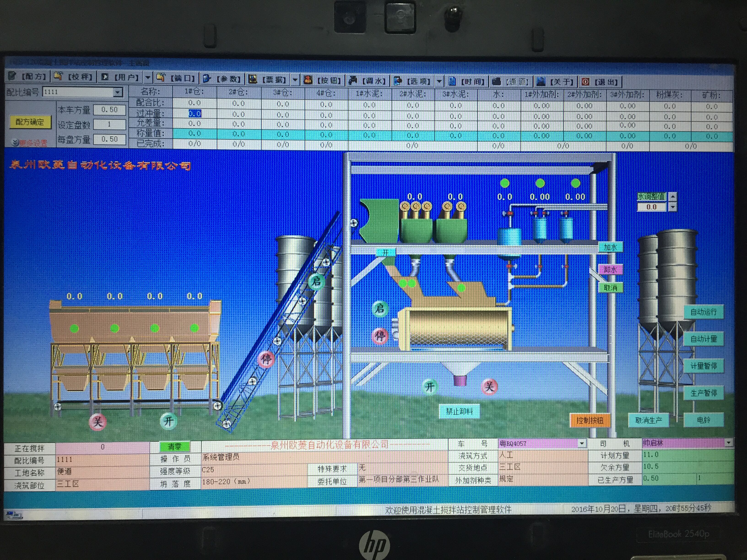
Task: Open the 票据 tickets menu
Action: tap(268, 79)
